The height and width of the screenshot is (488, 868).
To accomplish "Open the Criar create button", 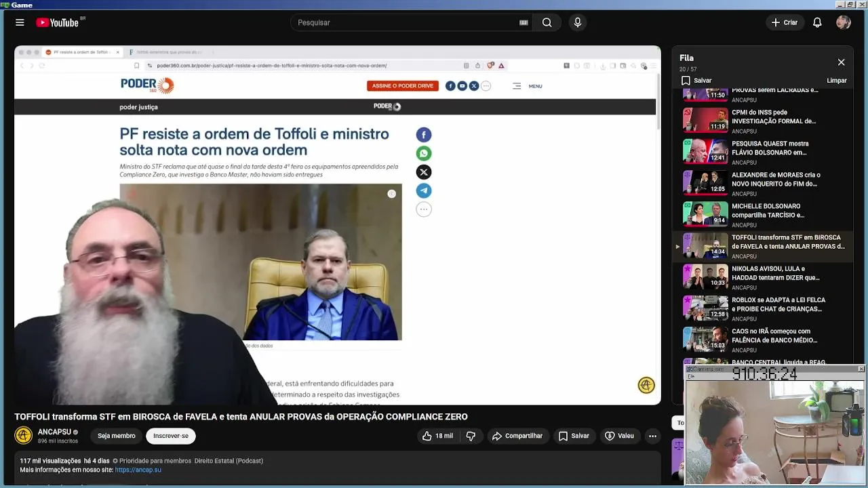I will coord(785,22).
